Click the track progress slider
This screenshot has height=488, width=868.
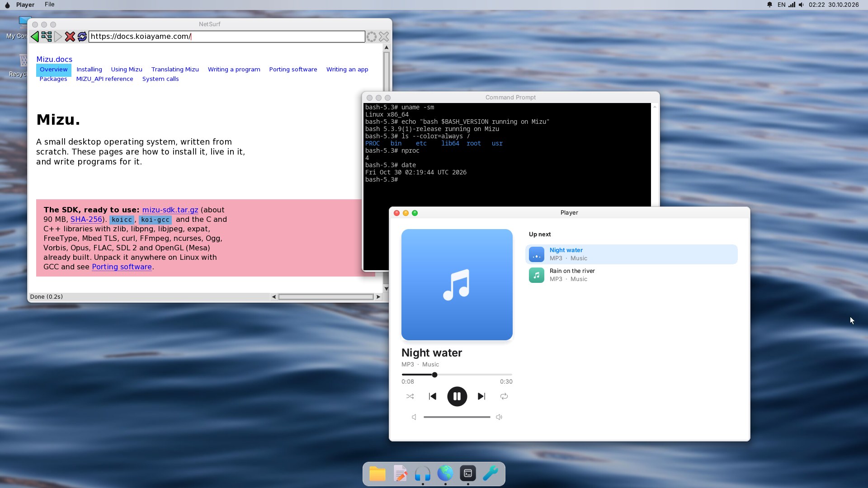tap(457, 375)
